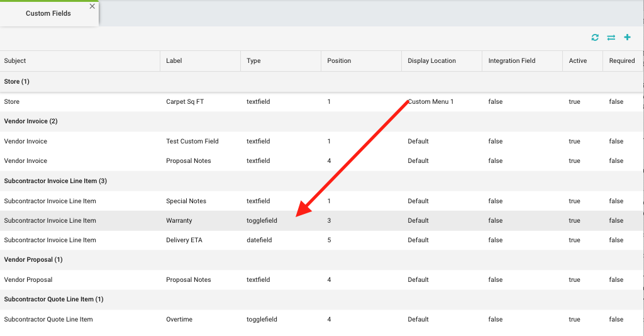The height and width of the screenshot is (336, 644).
Task: Click the refresh icon in the toolbar
Action: [595, 38]
